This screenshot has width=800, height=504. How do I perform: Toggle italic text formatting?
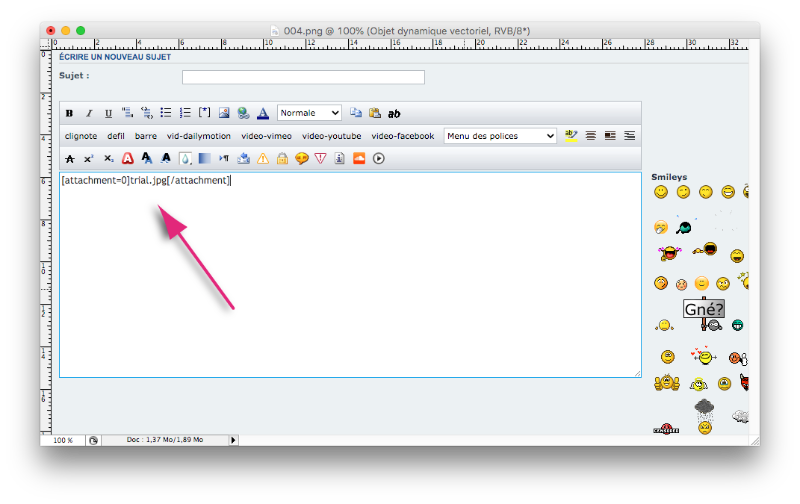[88, 113]
